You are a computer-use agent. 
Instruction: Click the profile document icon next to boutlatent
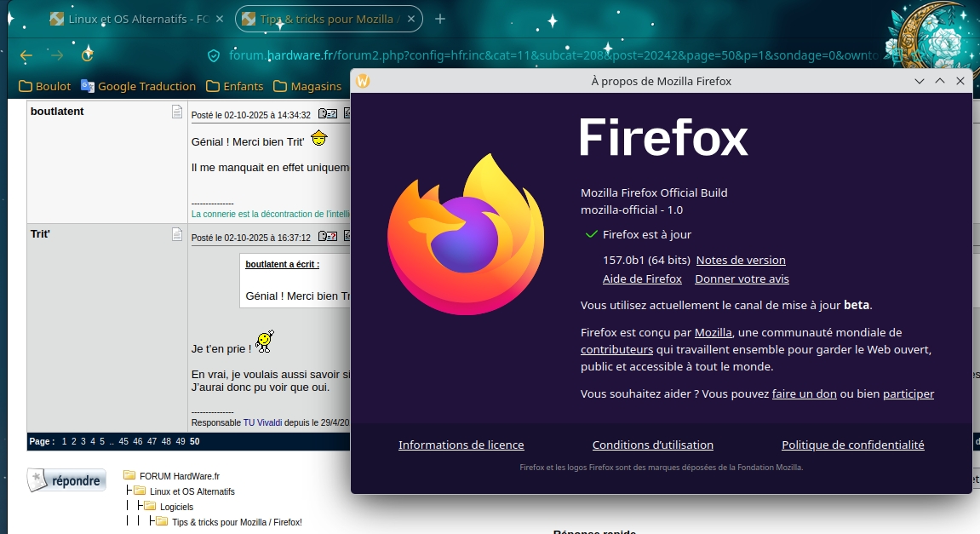pos(177,112)
